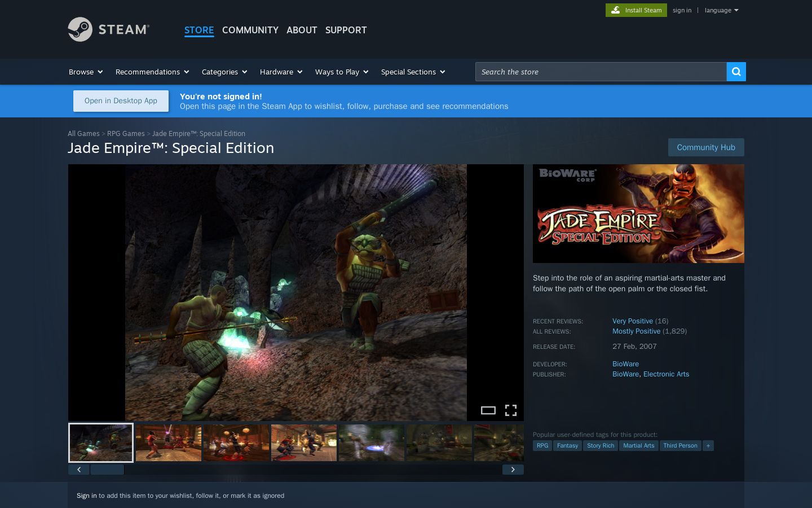Click the main screenshot image

(x=296, y=292)
